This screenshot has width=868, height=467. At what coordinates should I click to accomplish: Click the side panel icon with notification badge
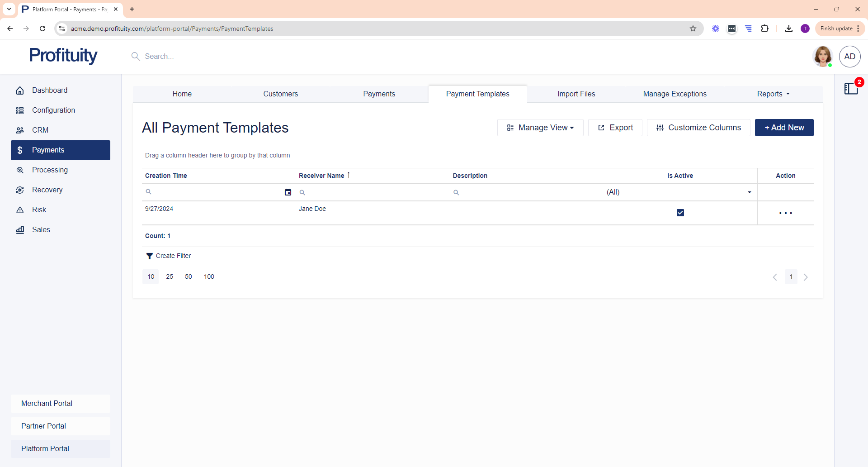click(851, 89)
